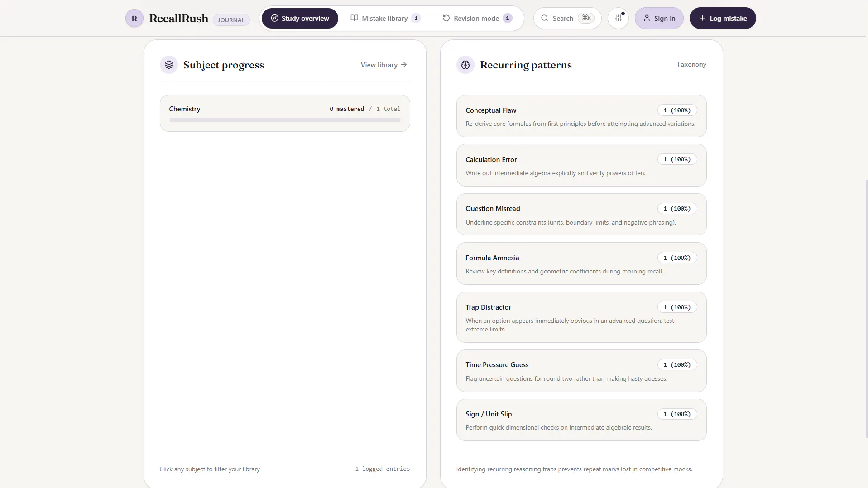This screenshot has width=868, height=488.
Task: Open the Question Misread pattern card
Action: (581, 215)
